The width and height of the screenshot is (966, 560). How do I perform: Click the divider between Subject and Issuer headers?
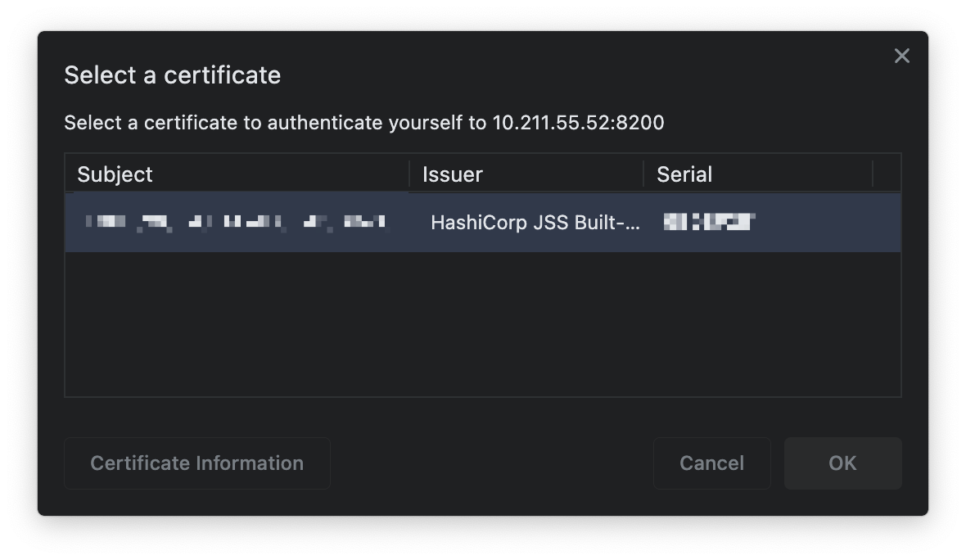coord(409,174)
